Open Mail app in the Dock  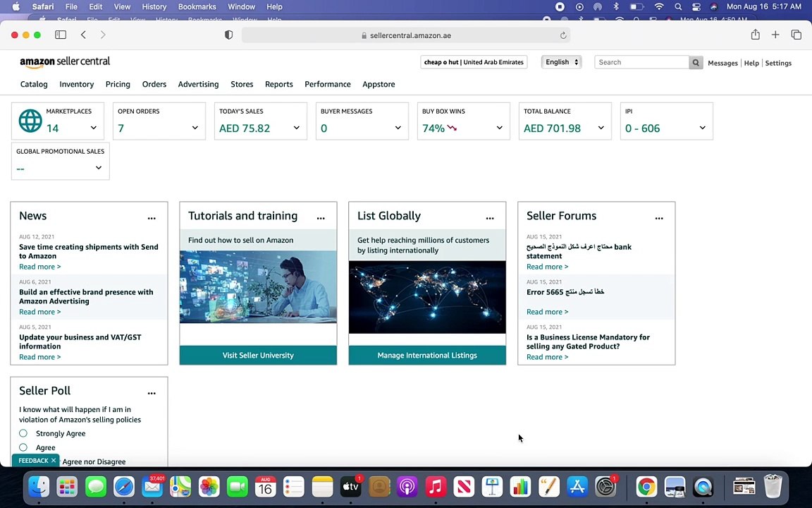[x=152, y=487]
